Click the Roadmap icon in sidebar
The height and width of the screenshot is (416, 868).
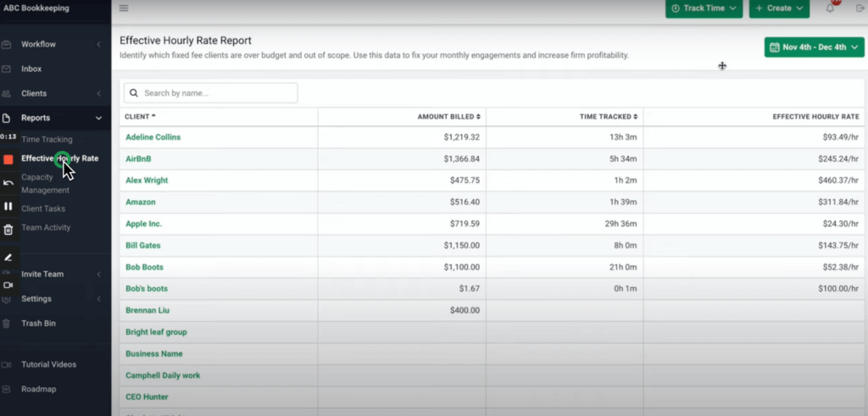point(7,389)
